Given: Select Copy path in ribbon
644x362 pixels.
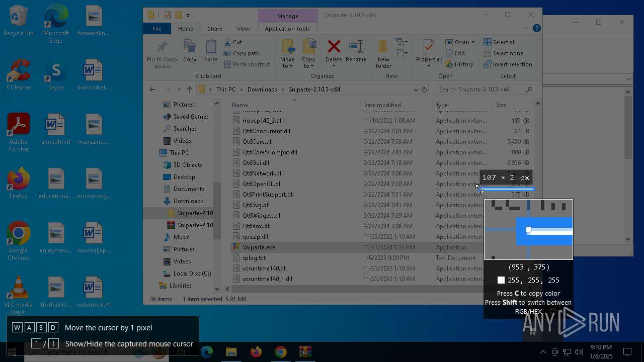Looking at the screenshot, I should pyautogui.click(x=242, y=53).
